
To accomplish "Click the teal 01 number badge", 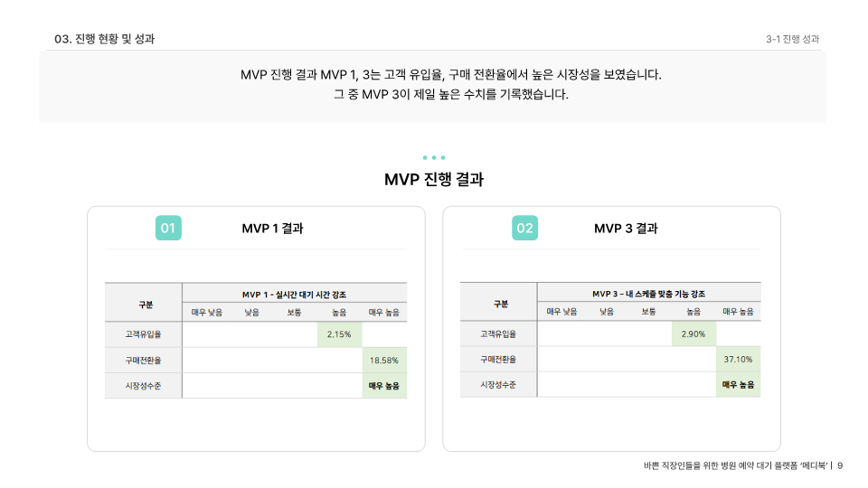I will coord(168,228).
